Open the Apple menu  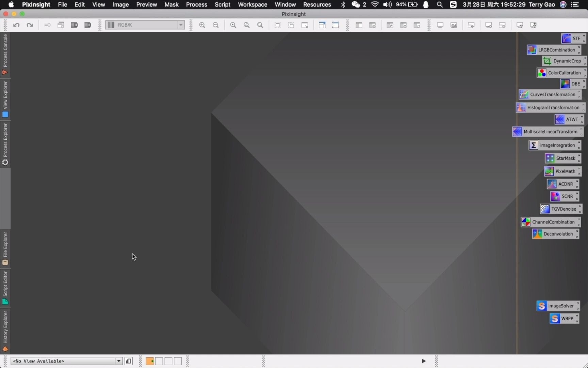click(11, 4)
